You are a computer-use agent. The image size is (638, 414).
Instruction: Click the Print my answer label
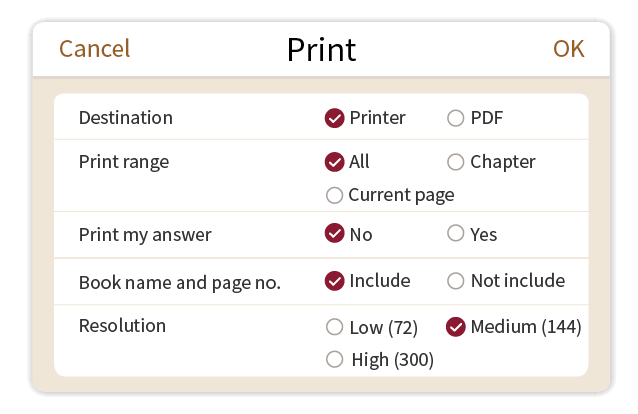145,235
